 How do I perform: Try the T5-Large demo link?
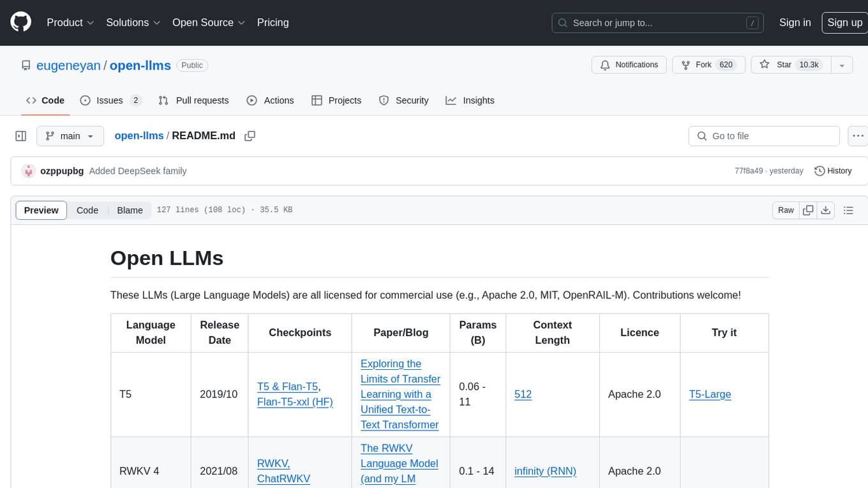(x=710, y=394)
